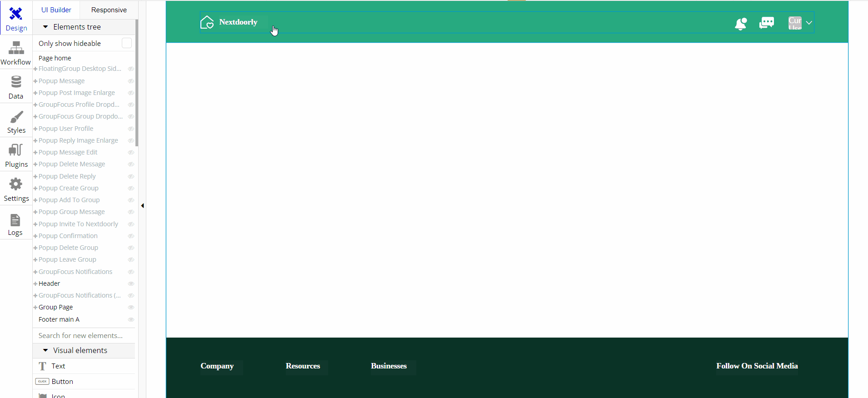Collapse the left panel with arrow
868x398 pixels.
tap(142, 206)
